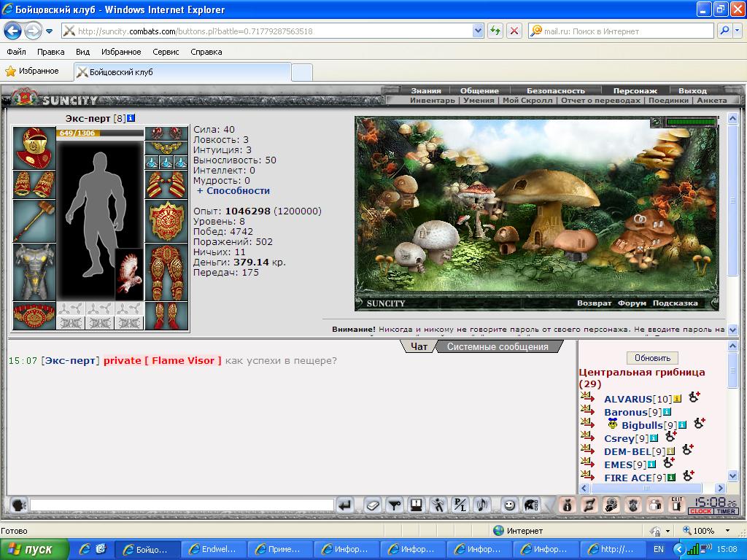The image size is (747, 560).
Task: Expand the address bar dropdown arrow
Action: tap(479, 31)
